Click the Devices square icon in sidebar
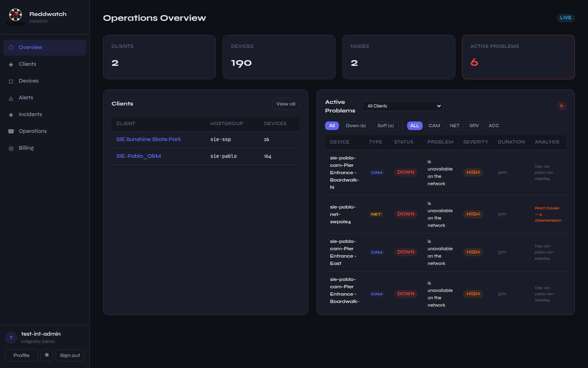This screenshot has height=368, width=588. tap(11, 81)
